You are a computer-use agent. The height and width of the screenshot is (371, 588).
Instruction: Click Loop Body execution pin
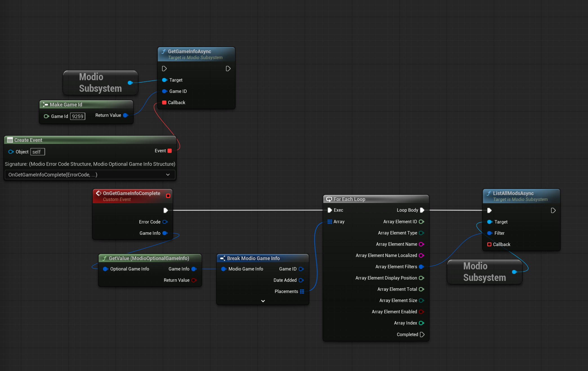(422, 210)
